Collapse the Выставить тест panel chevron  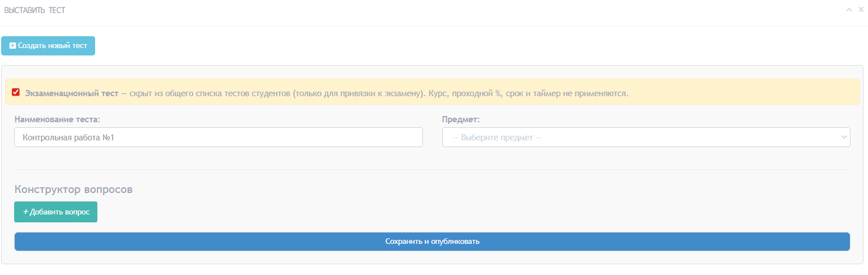pyautogui.click(x=849, y=10)
